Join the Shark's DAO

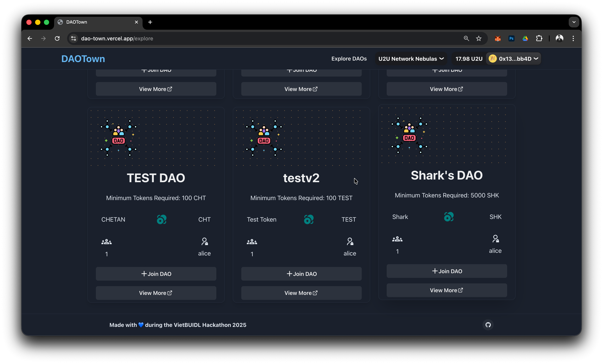[447, 271]
